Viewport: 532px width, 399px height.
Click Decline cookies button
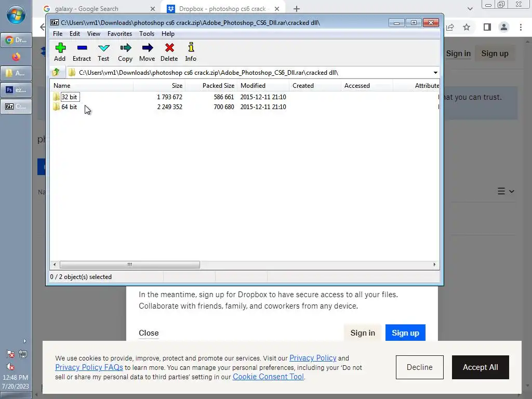tap(420, 367)
